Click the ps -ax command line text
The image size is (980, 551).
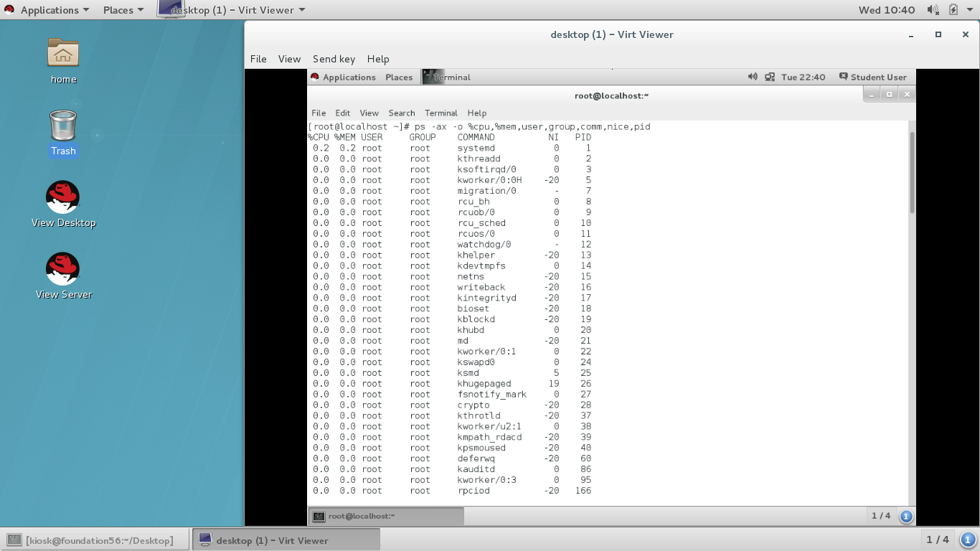tap(532, 126)
